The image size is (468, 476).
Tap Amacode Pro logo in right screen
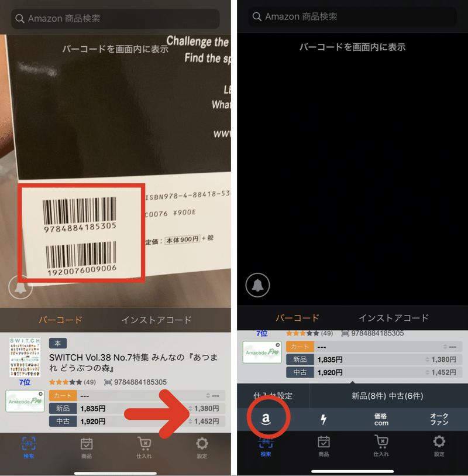pyautogui.click(x=262, y=352)
